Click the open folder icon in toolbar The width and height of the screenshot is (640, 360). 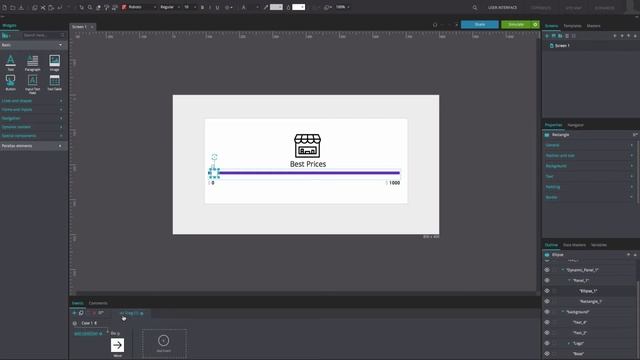point(13,7)
